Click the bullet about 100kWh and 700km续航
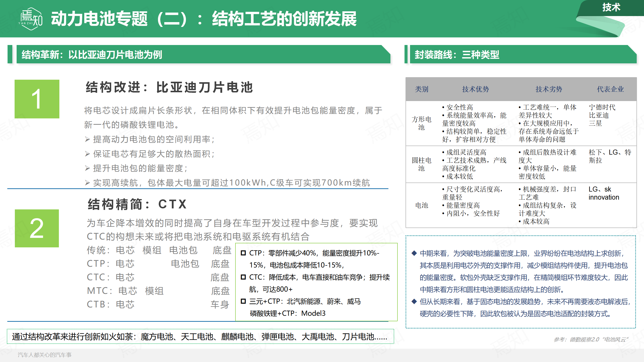This screenshot has width=644, height=362. tap(231, 183)
